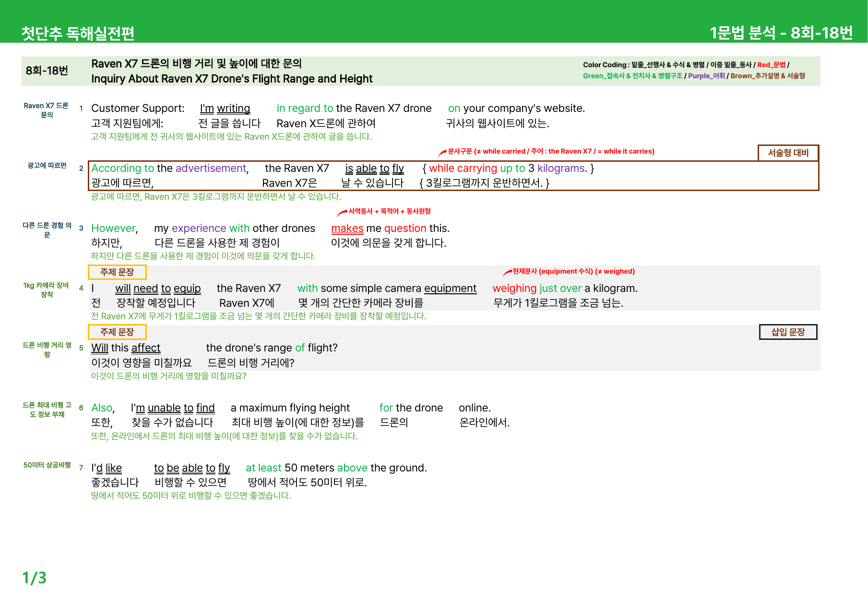Click the Korean gloss '땅에서 적어도 50미터 위로.'

click(307, 482)
